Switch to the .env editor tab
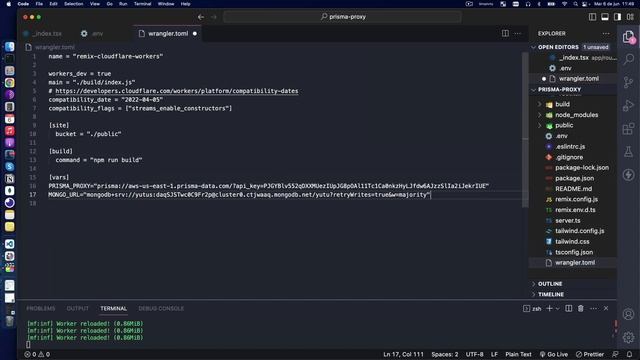Image resolution: width=640 pixels, height=360 pixels. (92, 33)
